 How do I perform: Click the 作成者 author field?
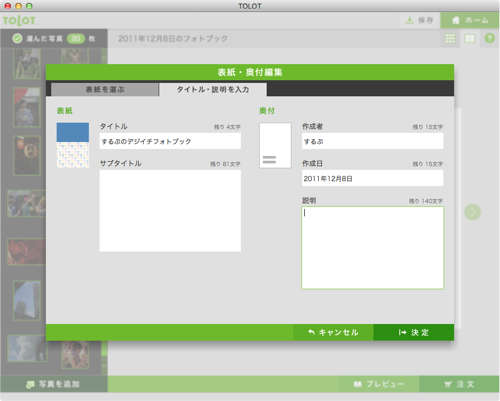click(x=373, y=141)
